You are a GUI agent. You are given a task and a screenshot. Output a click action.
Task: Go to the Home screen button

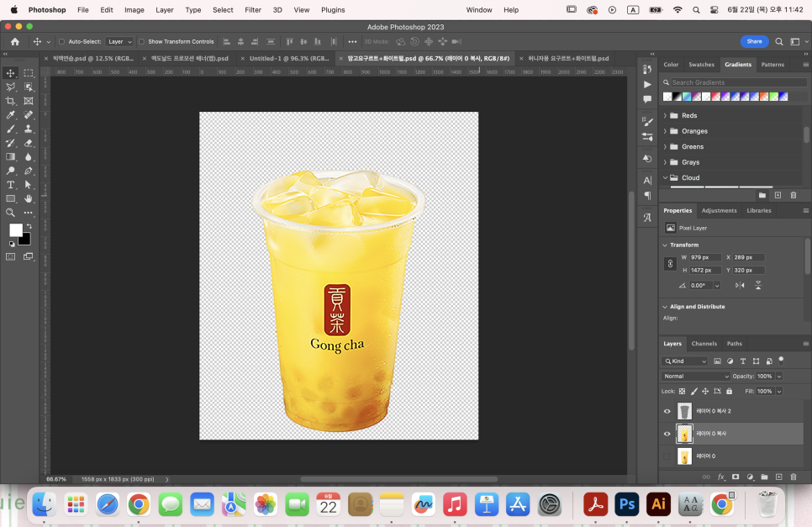[x=15, y=41]
